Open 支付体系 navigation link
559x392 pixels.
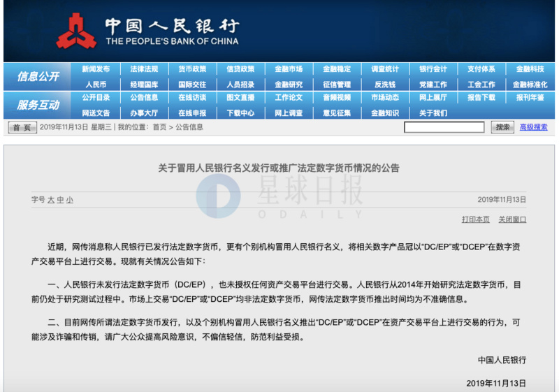tap(481, 68)
